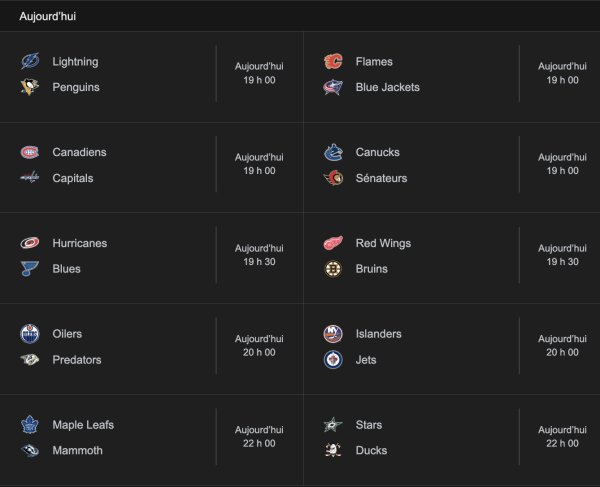Click the Capitals team logo

point(29,178)
